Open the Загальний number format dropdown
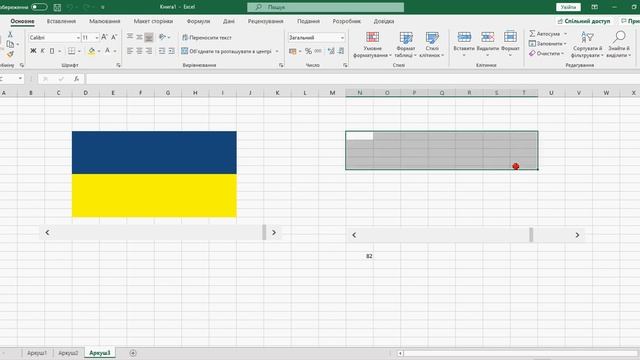This screenshot has width=640, height=360. click(x=342, y=38)
